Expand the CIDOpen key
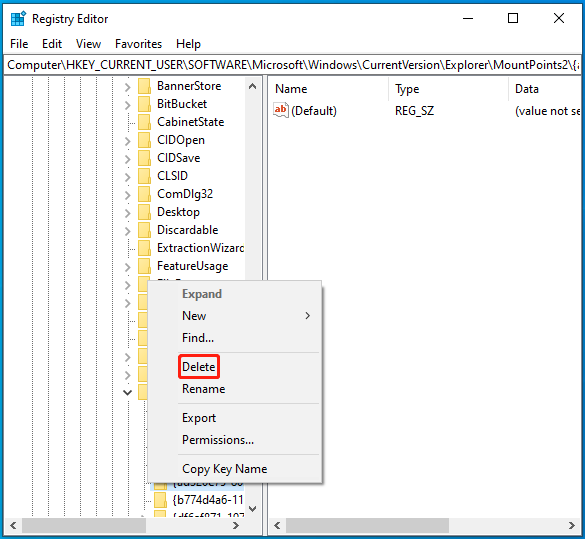585x539 pixels. click(x=128, y=141)
